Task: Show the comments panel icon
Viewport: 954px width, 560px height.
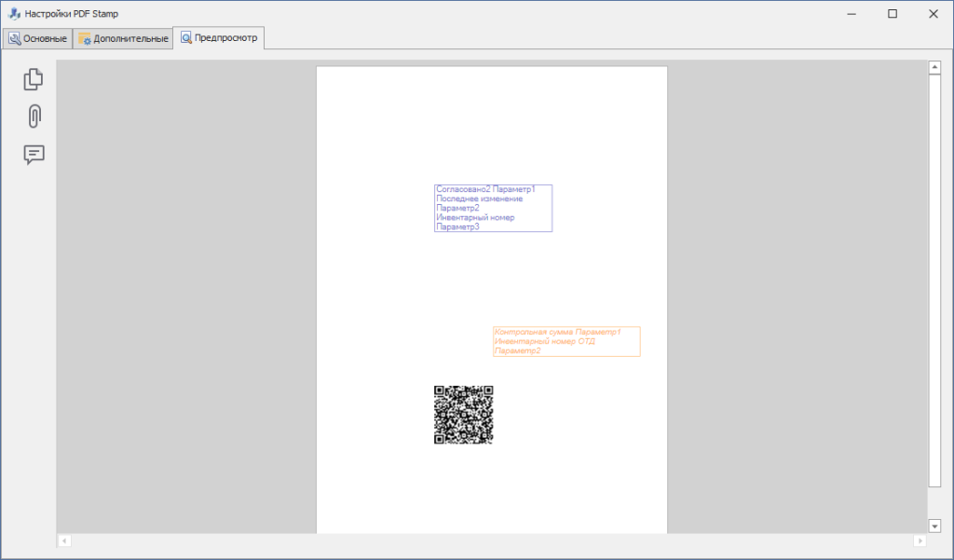Action: click(x=34, y=155)
